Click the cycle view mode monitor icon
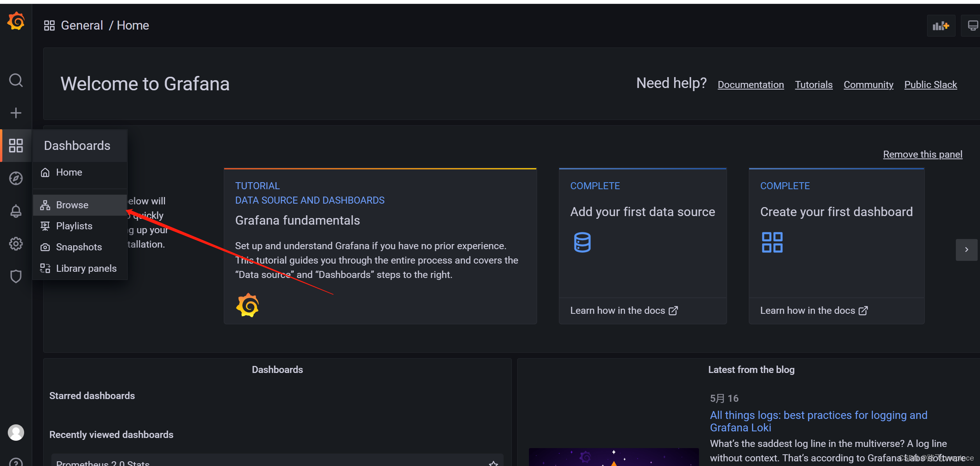Image resolution: width=980 pixels, height=466 pixels. point(972,26)
